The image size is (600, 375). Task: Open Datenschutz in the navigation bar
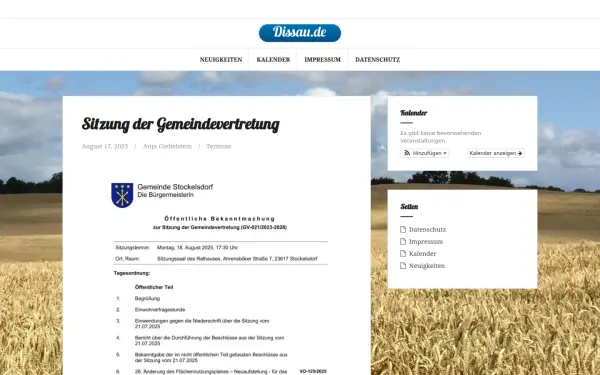tap(378, 60)
